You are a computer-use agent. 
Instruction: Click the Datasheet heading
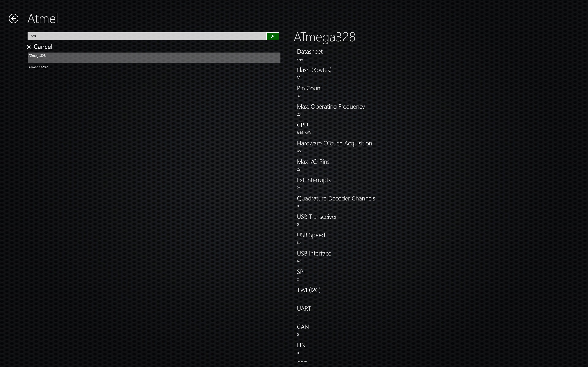(310, 52)
